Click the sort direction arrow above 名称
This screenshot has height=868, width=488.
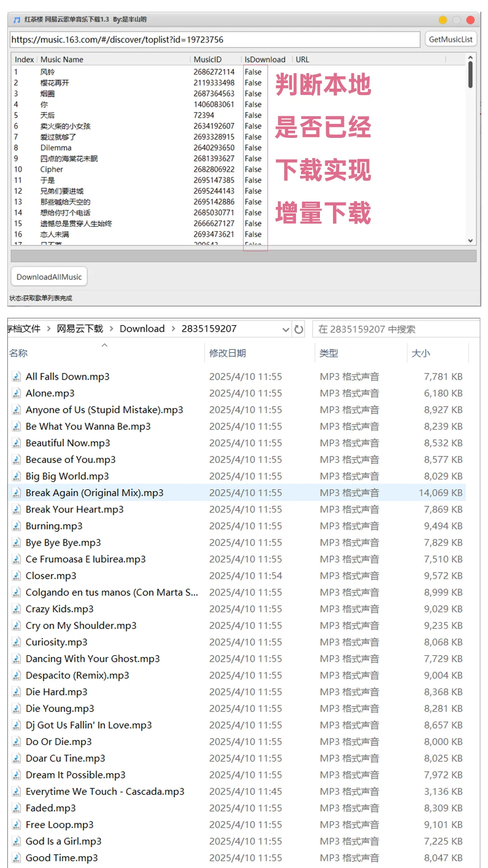point(104,345)
